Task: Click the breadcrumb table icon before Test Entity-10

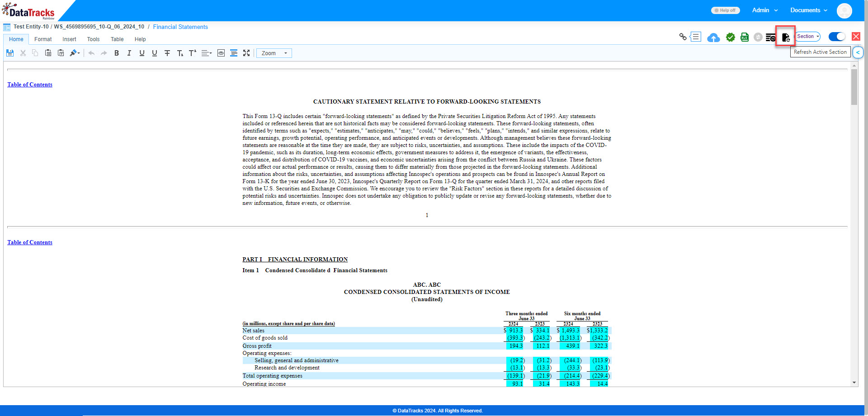Action: (x=7, y=27)
